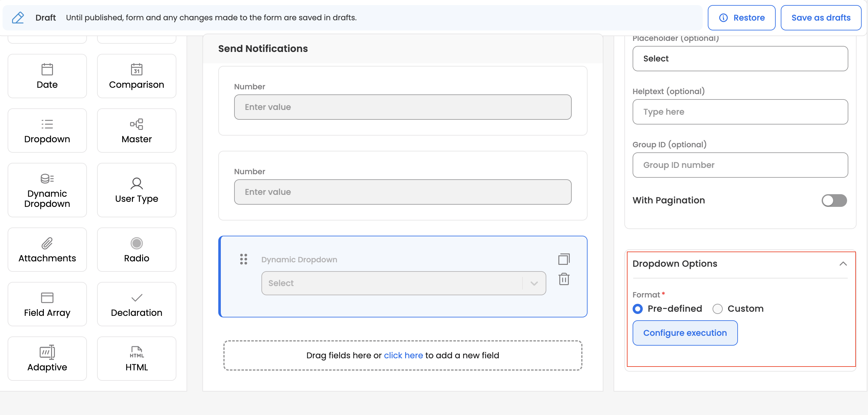Viewport: 868px width, 415px height.
Task: Pick the HTML field type
Action: tap(136, 359)
